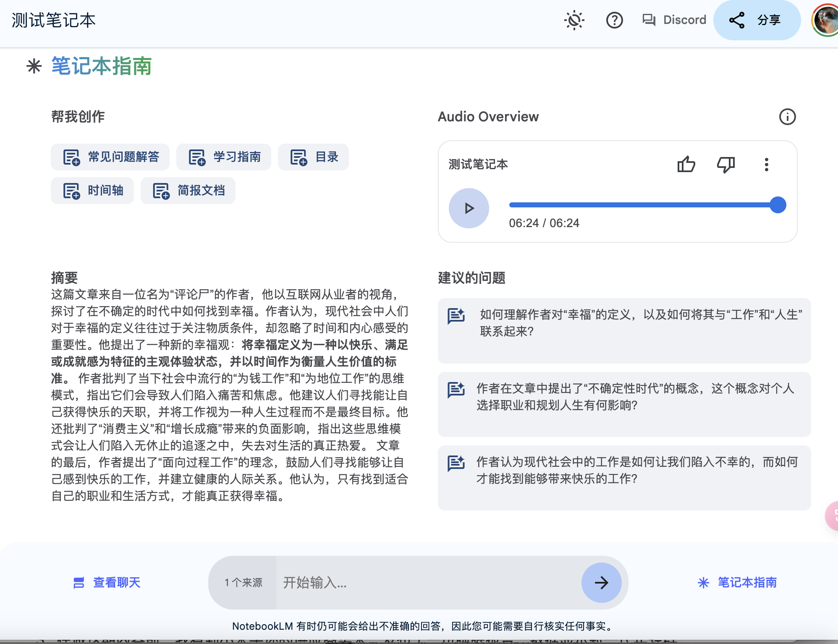Create a 常见问题解答 FAQ note

(x=110, y=157)
